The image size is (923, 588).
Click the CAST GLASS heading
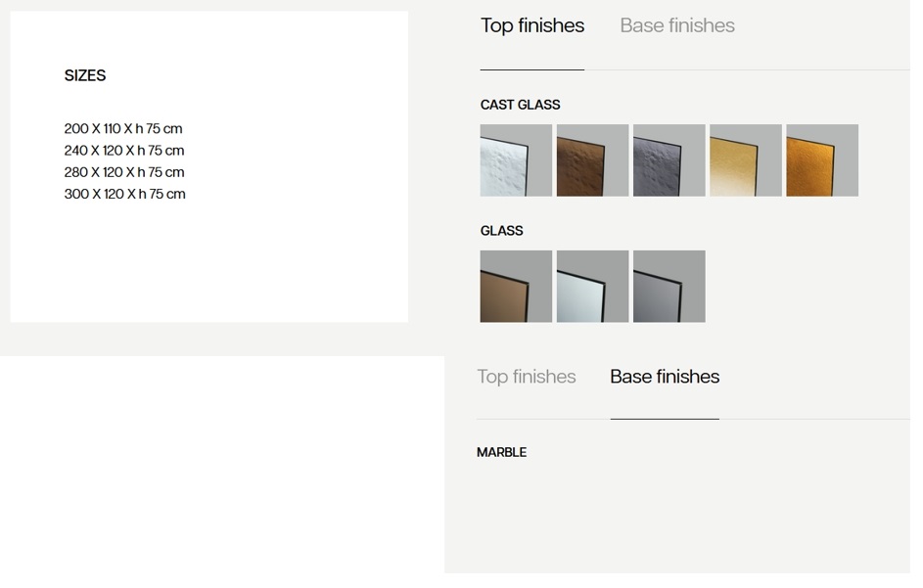[520, 105]
